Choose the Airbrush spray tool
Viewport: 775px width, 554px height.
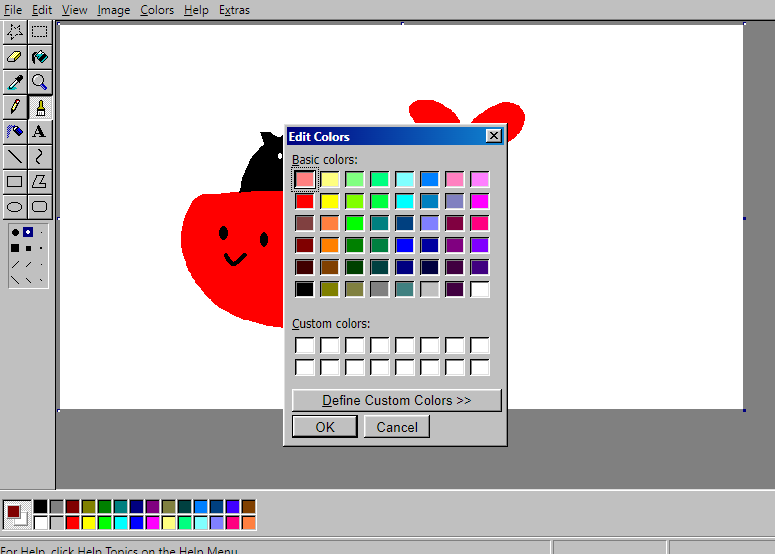15,132
